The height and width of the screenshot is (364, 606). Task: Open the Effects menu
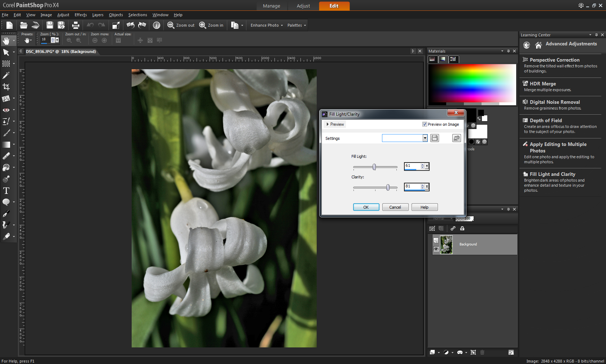(x=80, y=15)
